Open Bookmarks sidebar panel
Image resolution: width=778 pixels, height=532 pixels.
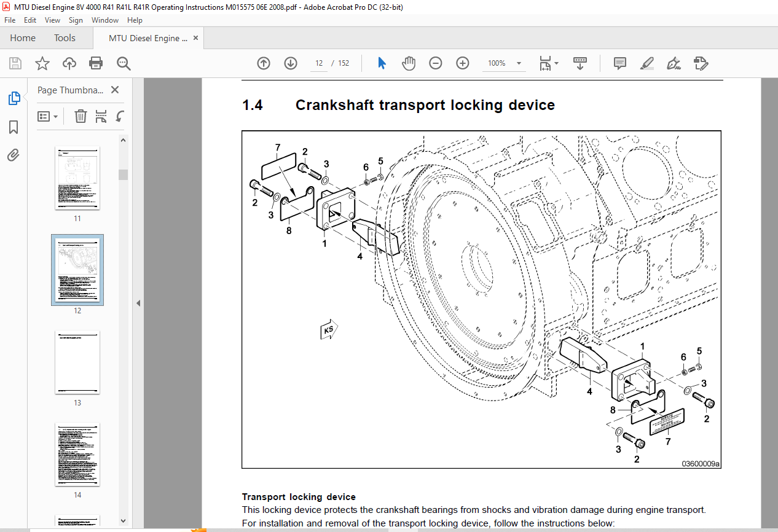click(14, 127)
